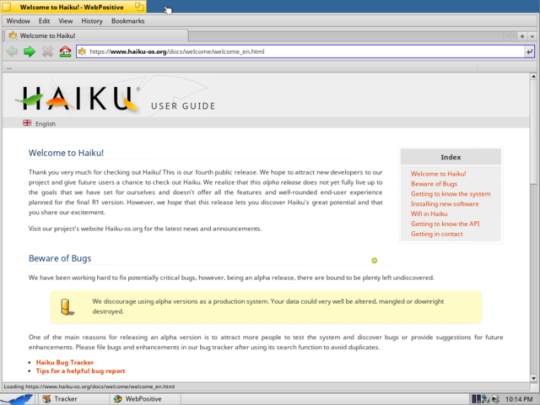Open Index link Getting to know the API
The image size is (540, 405).
pyautogui.click(x=445, y=224)
